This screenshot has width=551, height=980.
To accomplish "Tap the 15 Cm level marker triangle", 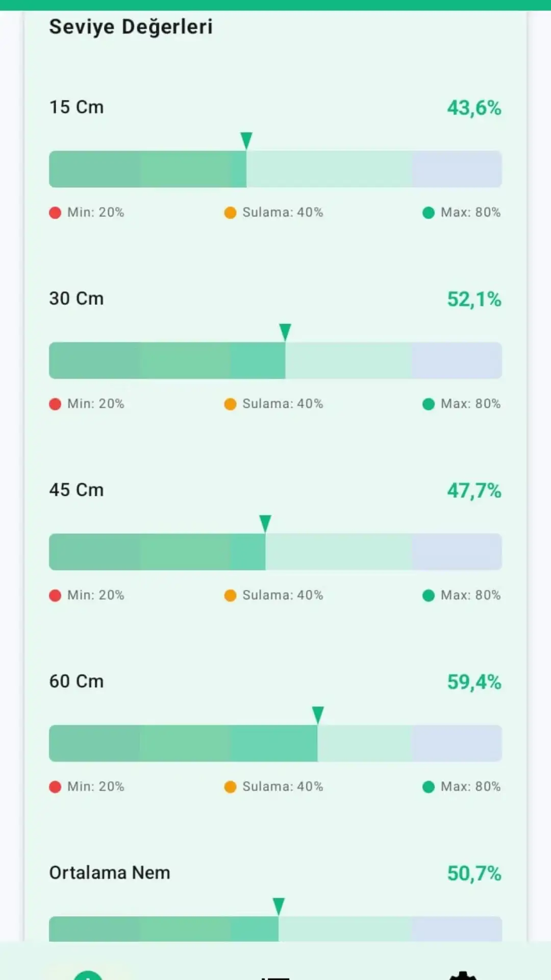I will (x=246, y=141).
